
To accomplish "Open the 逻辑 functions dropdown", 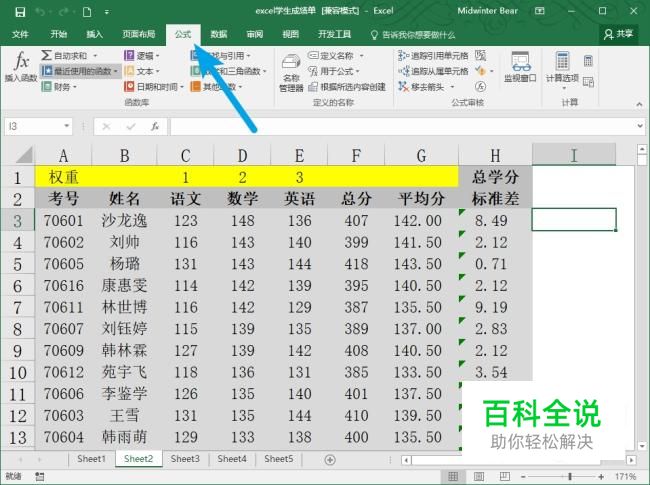I will click(142, 56).
